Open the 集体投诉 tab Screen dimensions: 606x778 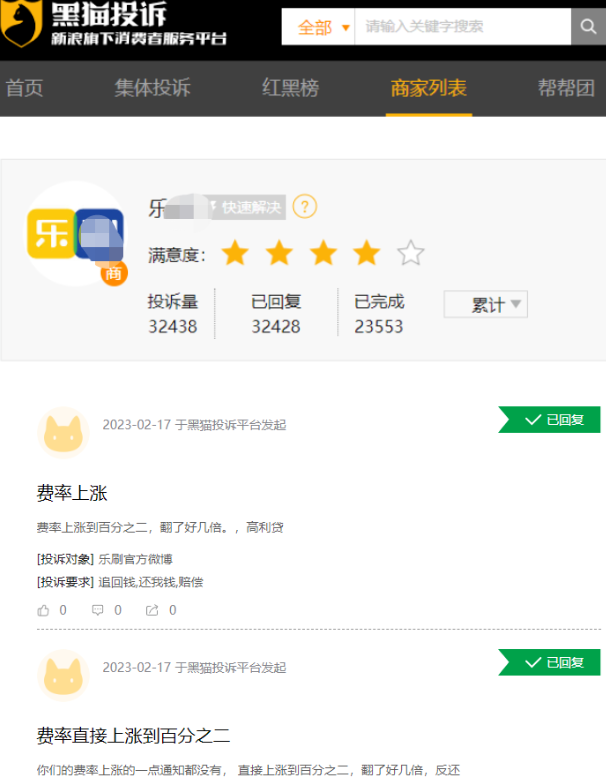(152, 88)
